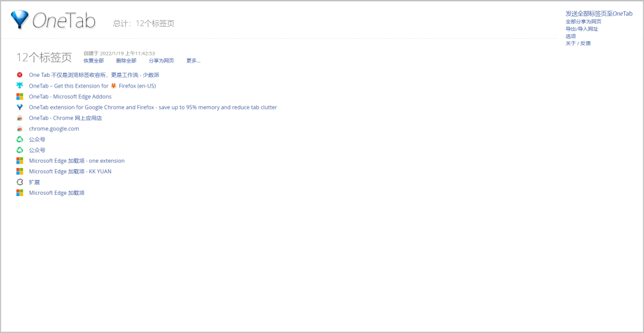Open the OneTab - Microsoft Edge Addons link
This screenshot has height=333, width=644.
70,97
